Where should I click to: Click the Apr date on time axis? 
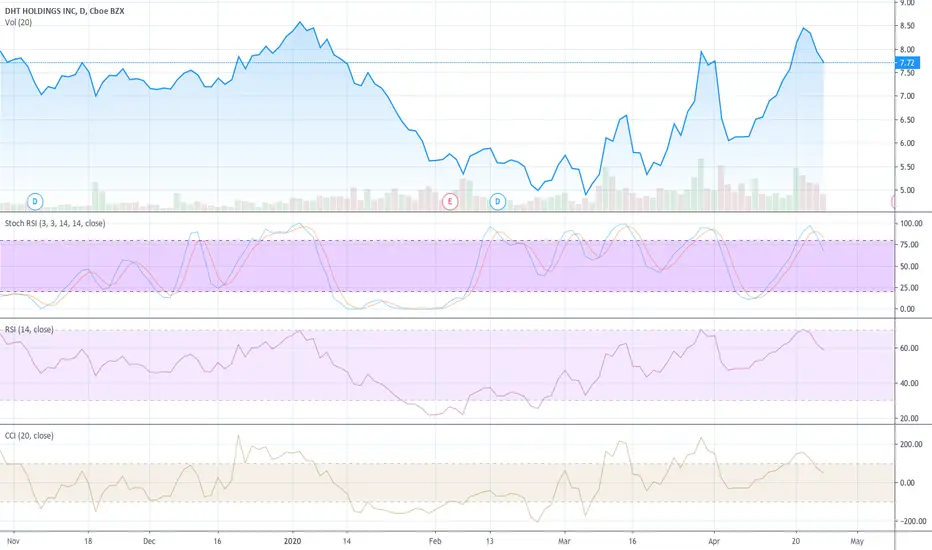[714, 541]
